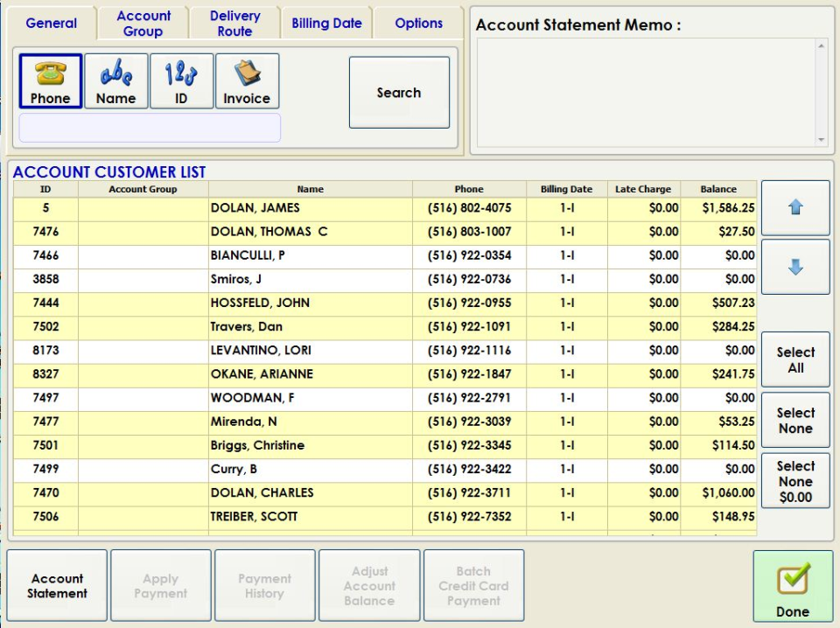Open the Account Group tab
This screenshot has width=840, height=628.
143,24
